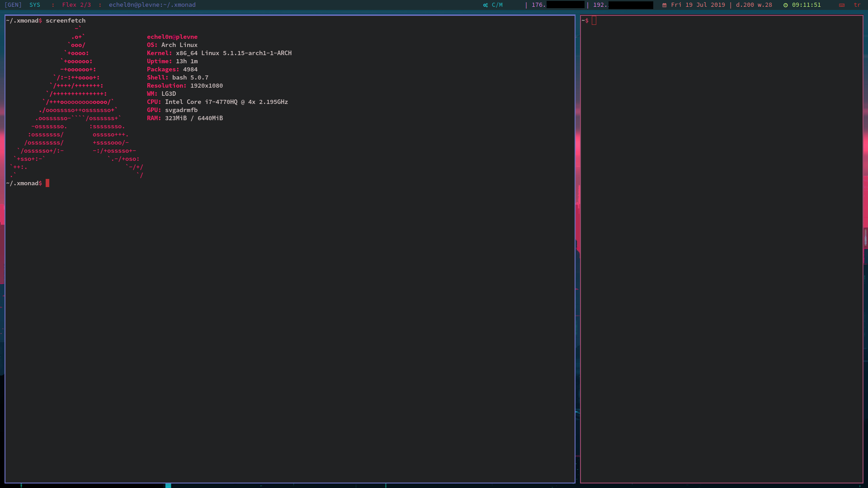868x488 pixels.
Task: Click the clock icon beside the time
Action: (x=786, y=5)
